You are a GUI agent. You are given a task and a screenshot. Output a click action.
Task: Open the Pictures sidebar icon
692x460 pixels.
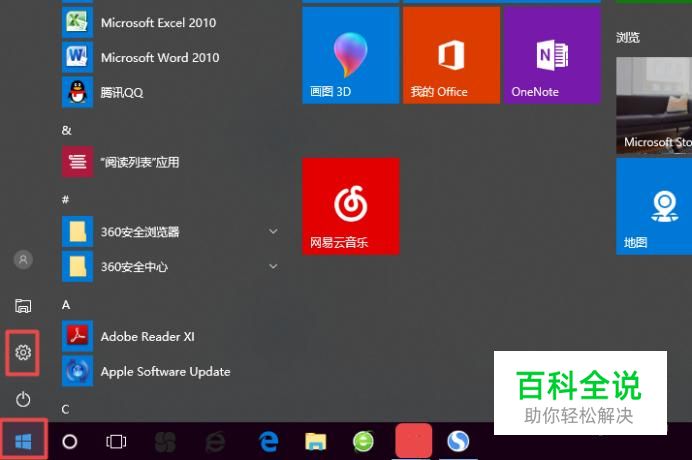coord(23,305)
